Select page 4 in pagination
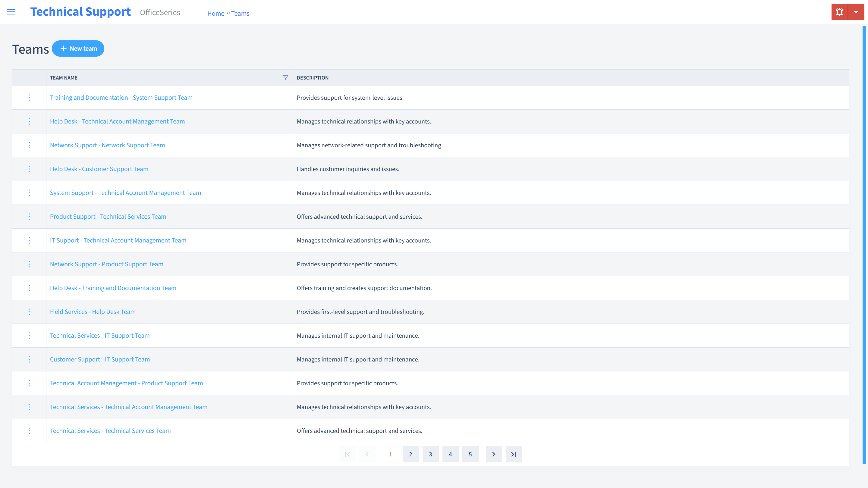Image resolution: width=868 pixels, height=488 pixels. [x=451, y=454]
